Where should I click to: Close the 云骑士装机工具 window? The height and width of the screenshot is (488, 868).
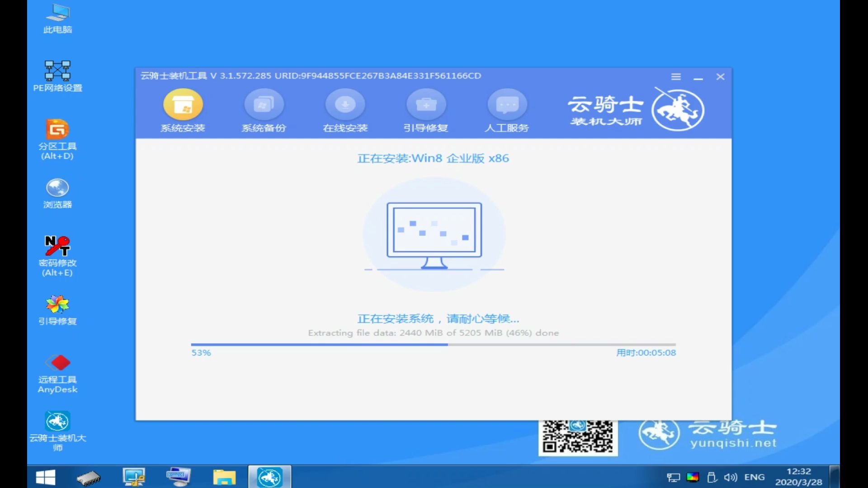coord(721,77)
